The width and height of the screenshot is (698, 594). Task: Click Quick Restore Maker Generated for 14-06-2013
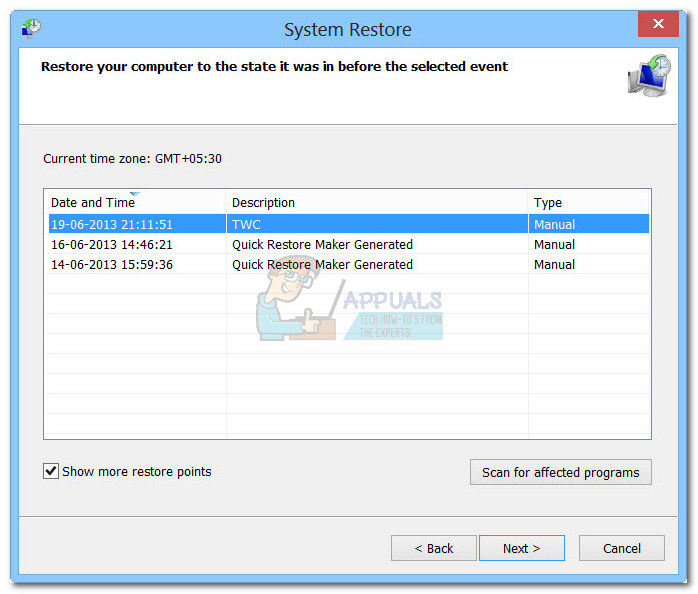322,264
